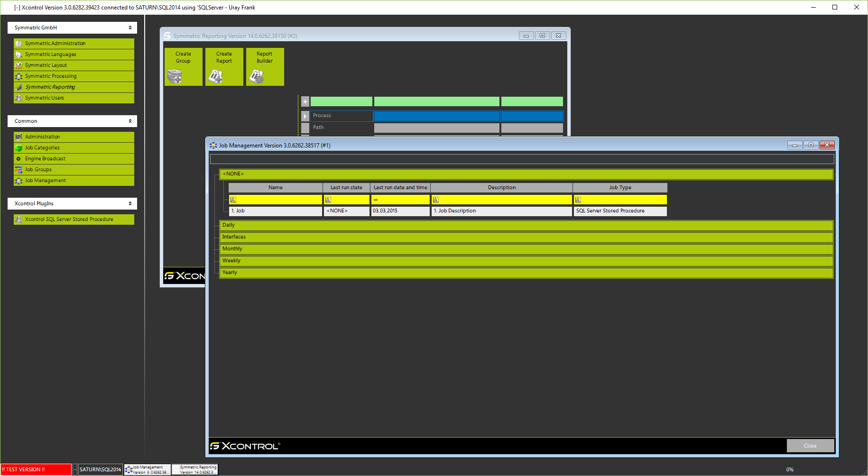Image resolution: width=868 pixels, height=476 pixels.
Task: Switch to Job Management window tab in taskbar
Action: tap(147, 469)
